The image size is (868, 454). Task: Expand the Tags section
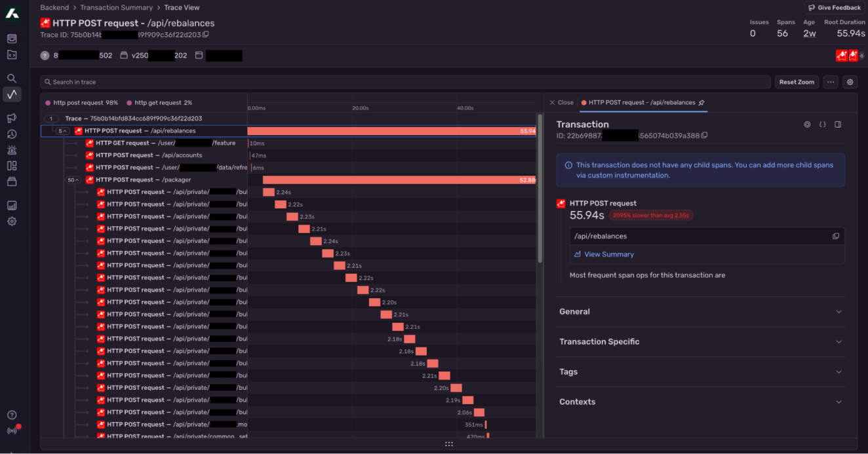tap(700, 372)
